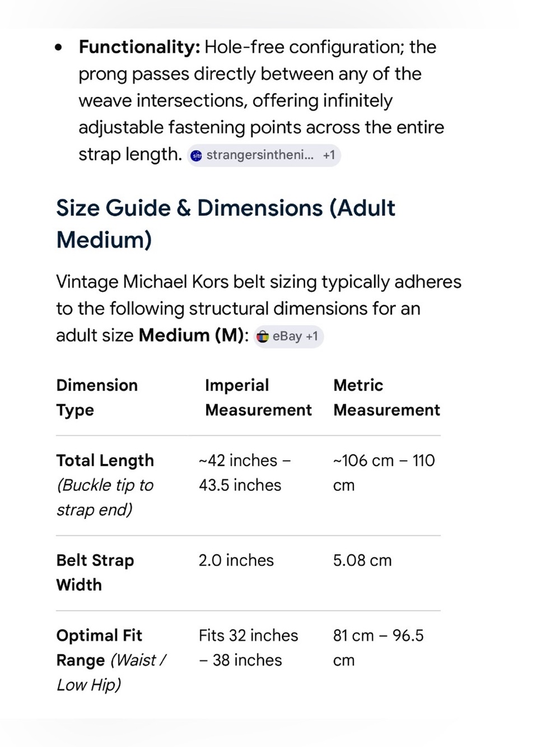Click the Metric Measurement column header
Viewport: 560px width, 747px height.
(386, 397)
